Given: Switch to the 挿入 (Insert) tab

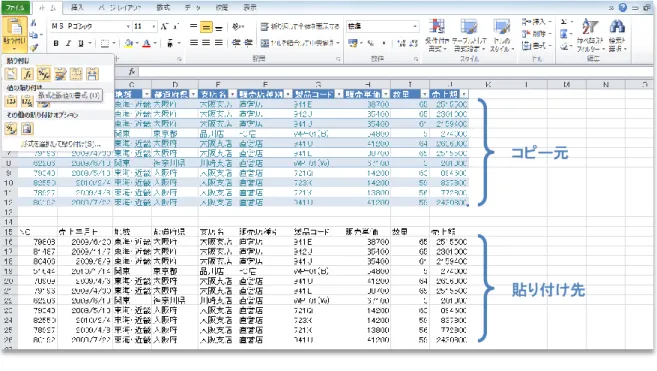Looking at the screenshot, I should 78,8.
